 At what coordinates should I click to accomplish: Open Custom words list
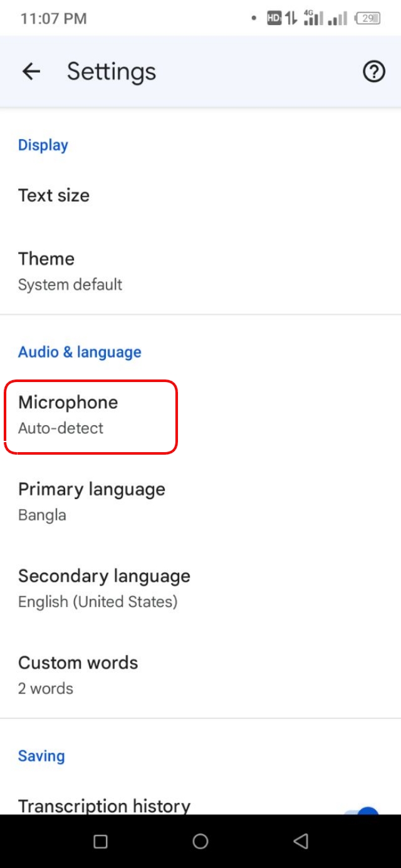point(78,675)
